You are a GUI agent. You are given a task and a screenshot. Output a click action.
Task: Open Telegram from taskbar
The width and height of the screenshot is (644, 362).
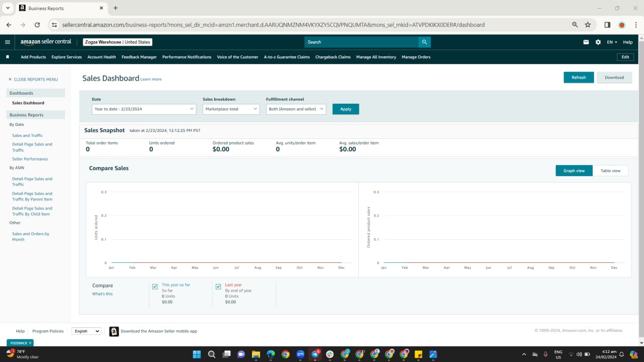coord(315,354)
